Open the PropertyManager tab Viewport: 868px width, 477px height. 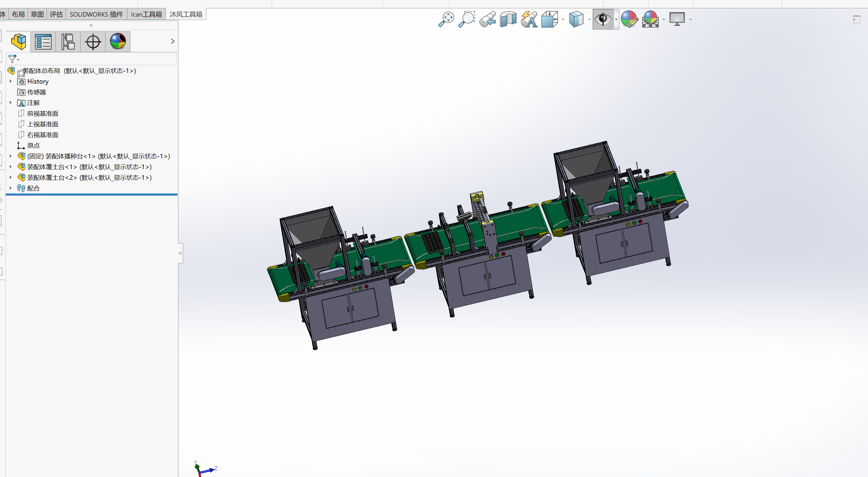point(43,42)
